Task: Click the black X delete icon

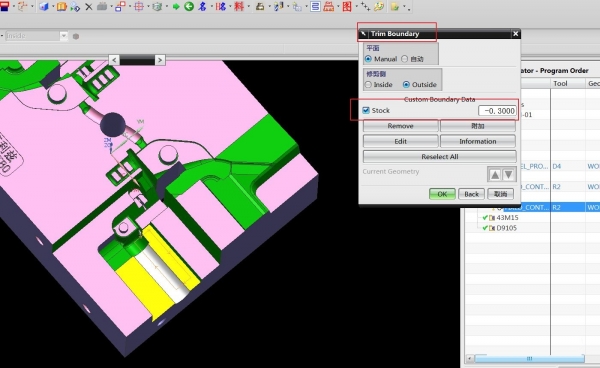Action: click(x=89, y=7)
